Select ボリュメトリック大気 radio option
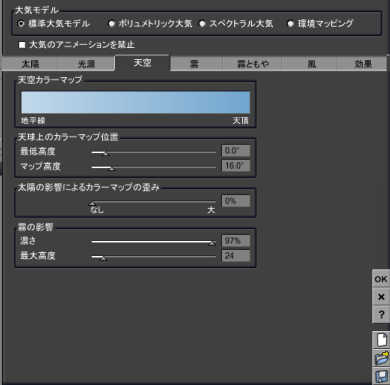This screenshot has height=385, width=390. pos(111,24)
